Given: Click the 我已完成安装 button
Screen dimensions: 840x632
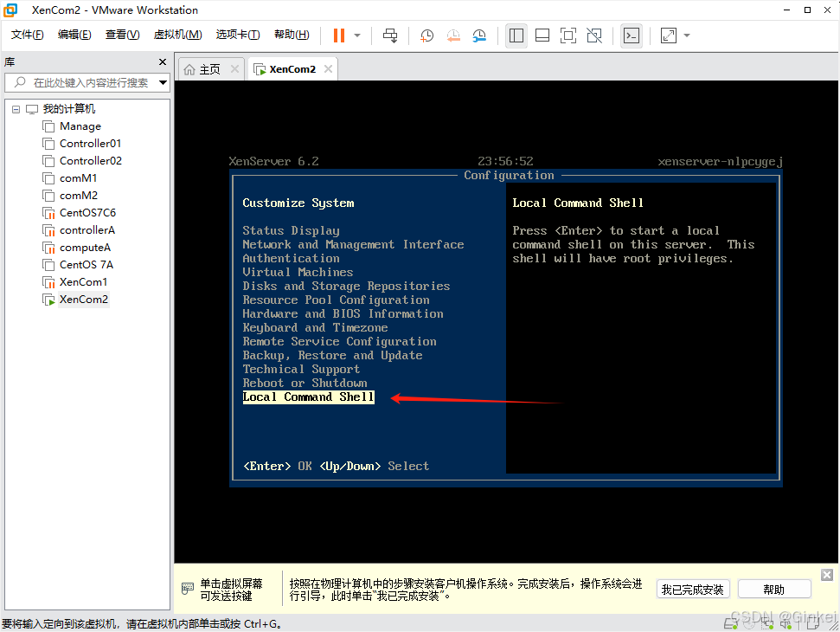Looking at the screenshot, I should 693,590.
